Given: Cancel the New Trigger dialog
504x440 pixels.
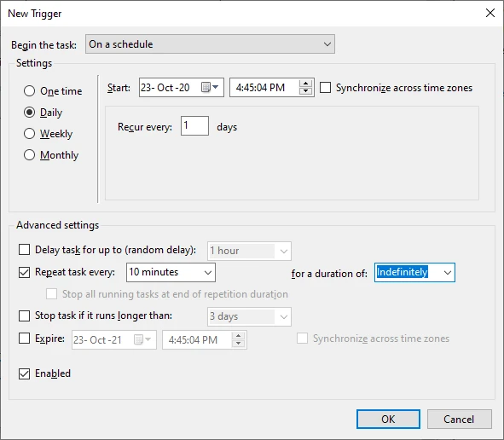Looking at the screenshot, I should [x=460, y=420].
